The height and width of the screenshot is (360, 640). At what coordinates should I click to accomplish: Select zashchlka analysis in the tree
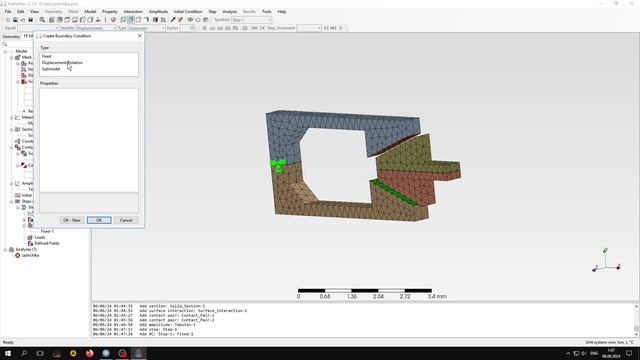pos(30,255)
